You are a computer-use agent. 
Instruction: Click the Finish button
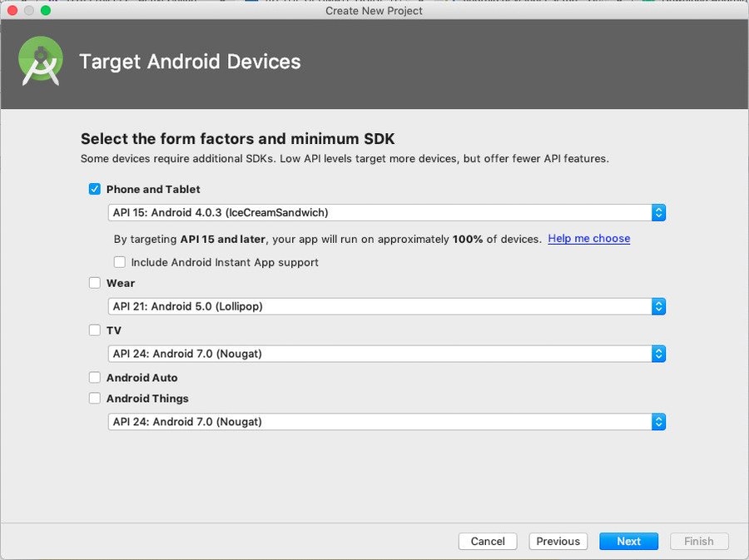pyautogui.click(x=699, y=541)
